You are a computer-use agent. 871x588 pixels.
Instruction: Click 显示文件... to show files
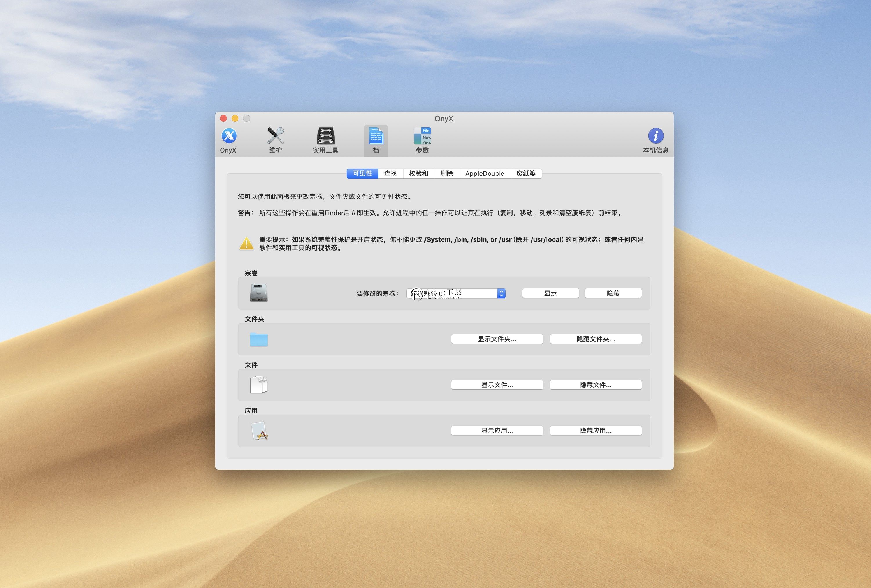pyautogui.click(x=497, y=385)
